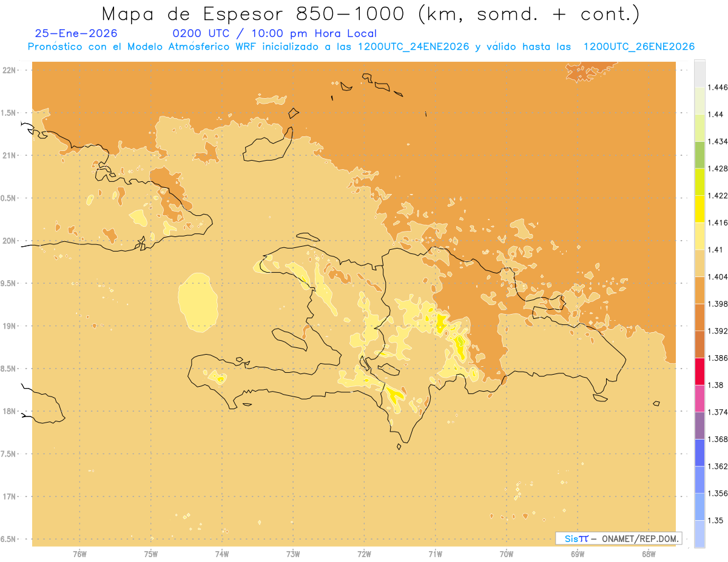Viewport: 728px width, 562px height.
Task: Select the '18N' latitude label
Action: (9, 412)
